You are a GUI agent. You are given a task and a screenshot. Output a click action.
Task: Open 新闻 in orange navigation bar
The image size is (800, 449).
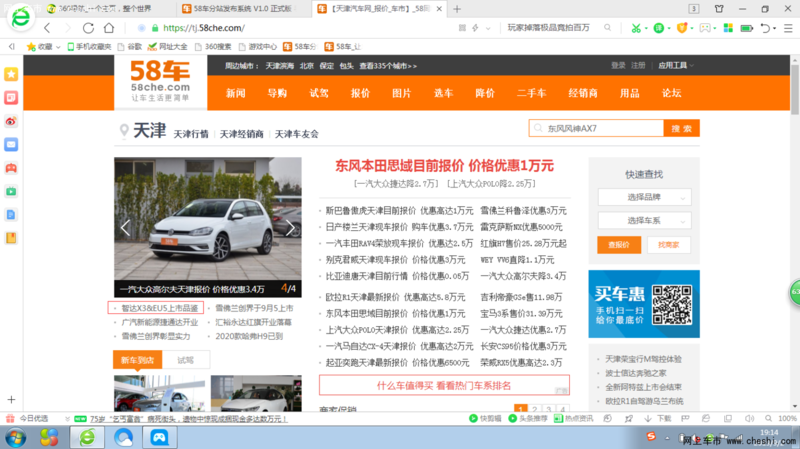[236, 93]
